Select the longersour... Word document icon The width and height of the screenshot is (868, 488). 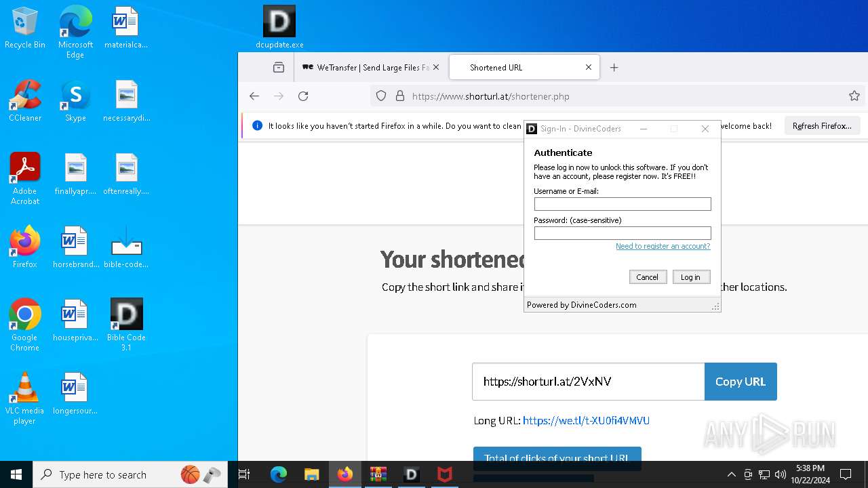75,393
